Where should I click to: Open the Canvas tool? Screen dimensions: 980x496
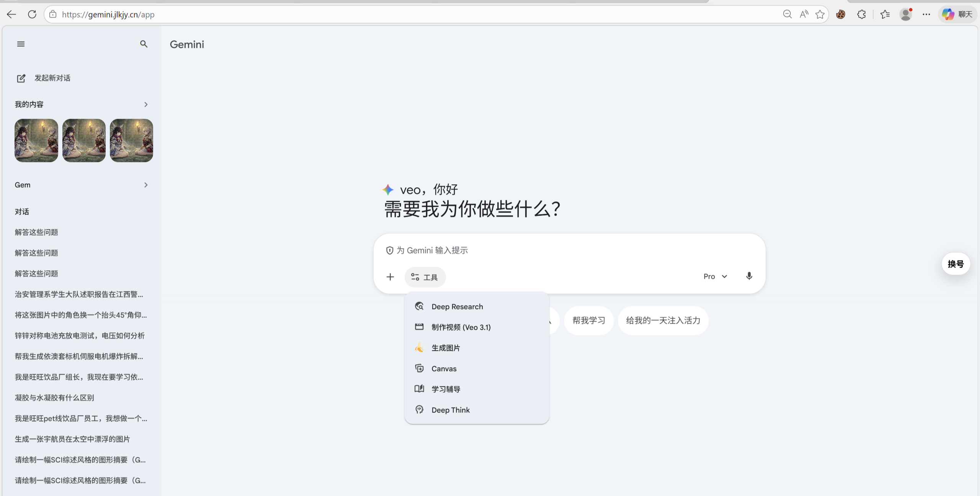(x=444, y=368)
